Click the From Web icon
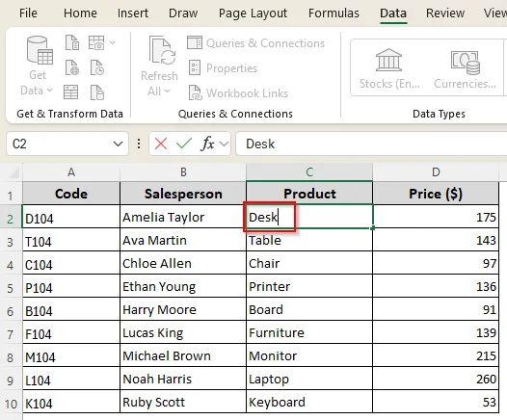Image resolution: width=507 pixels, height=420 pixels. point(71,67)
